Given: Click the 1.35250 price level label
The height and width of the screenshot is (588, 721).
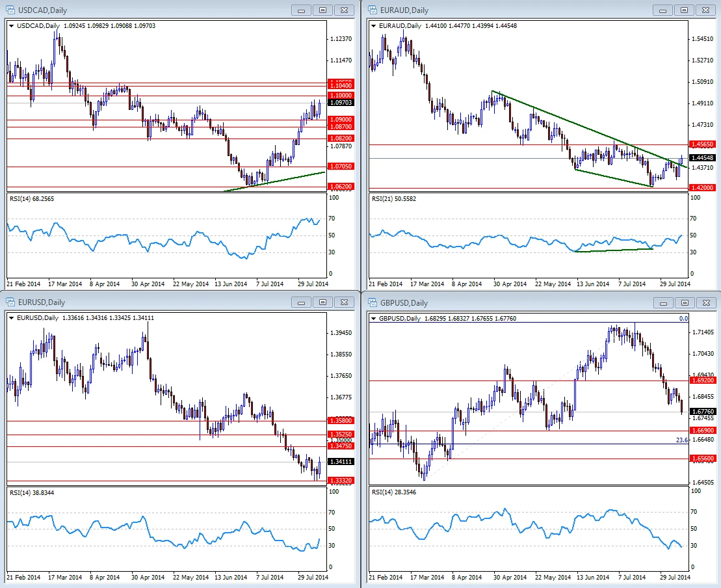Looking at the screenshot, I should pos(341,434).
